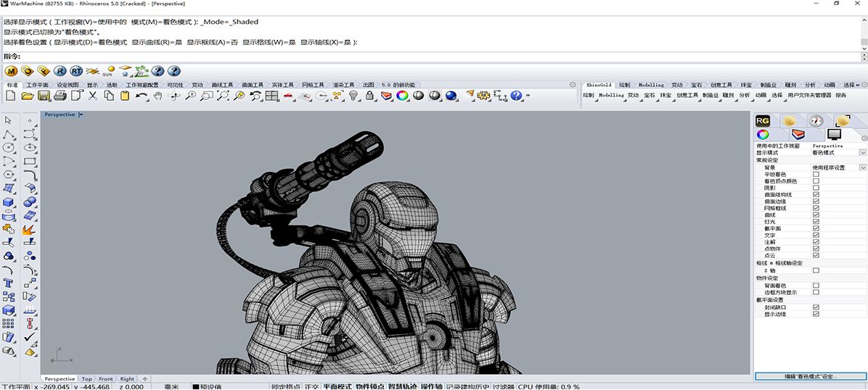Image resolution: width=868 pixels, height=390 pixels.
Task: Click the lock objects padlock icon
Action: pyautogui.click(x=369, y=96)
